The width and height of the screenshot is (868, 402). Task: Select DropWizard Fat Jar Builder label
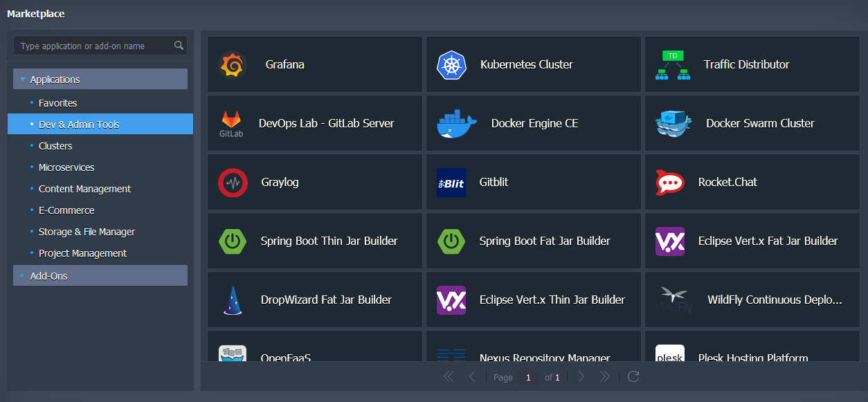click(327, 300)
